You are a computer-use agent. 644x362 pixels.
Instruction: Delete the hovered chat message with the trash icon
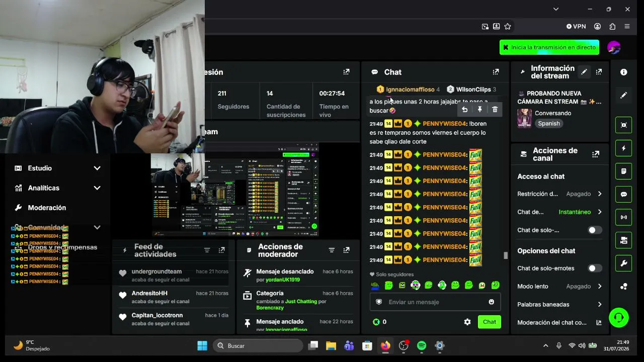[x=495, y=109]
